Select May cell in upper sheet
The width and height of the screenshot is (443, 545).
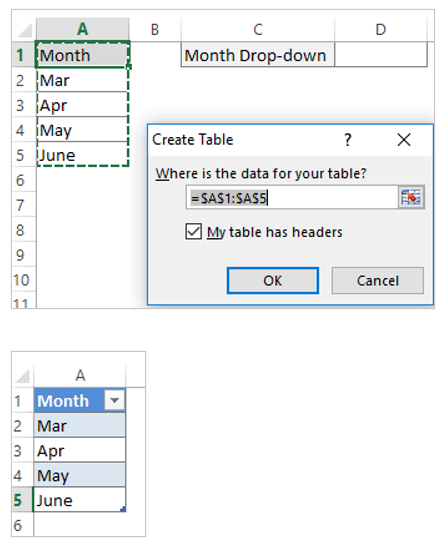(83, 130)
